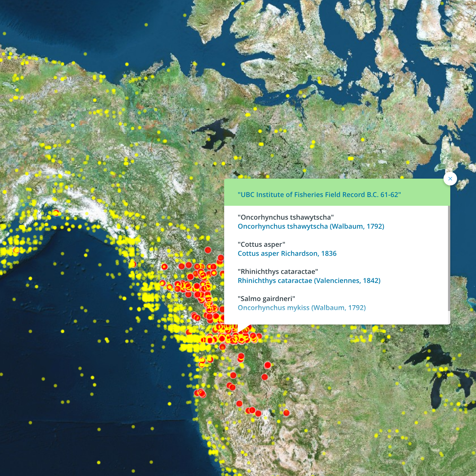Open Rhinichthys cataractae (Valenciennes, 1842) link
Image resolution: width=476 pixels, height=476 pixels.
309,281
